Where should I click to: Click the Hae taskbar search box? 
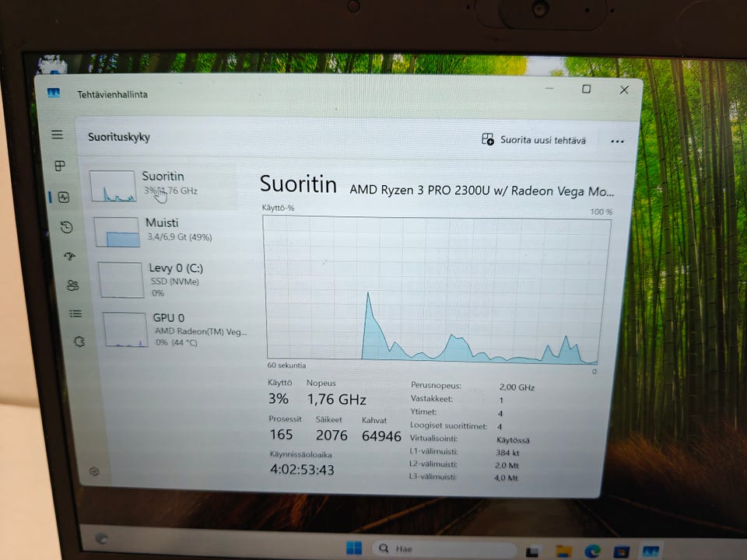point(444,548)
